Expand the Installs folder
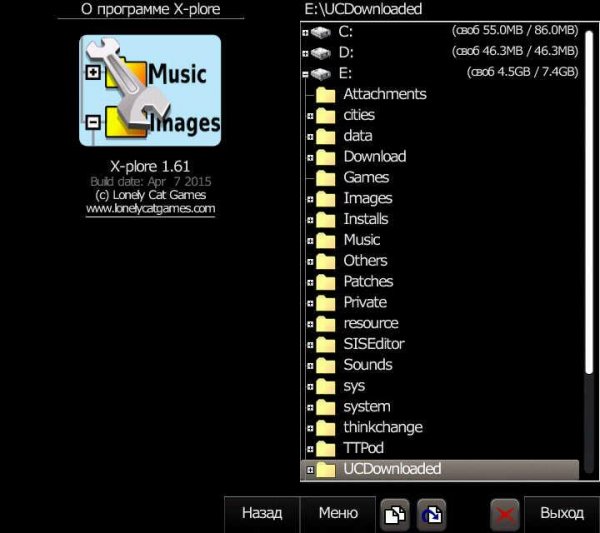This screenshot has width=600, height=533. [x=310, y=220]
